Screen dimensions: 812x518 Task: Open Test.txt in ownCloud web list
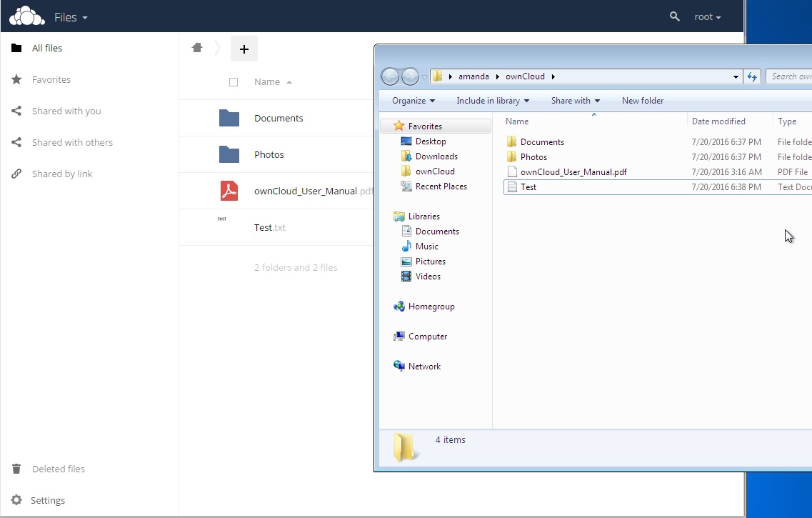coord(270,227)
